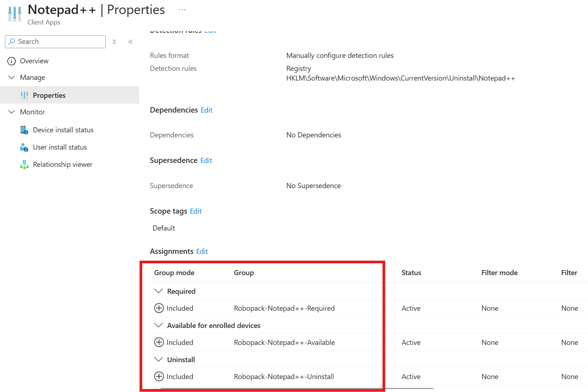
Task: Clear search with the X icon
Action: [114, 42]
